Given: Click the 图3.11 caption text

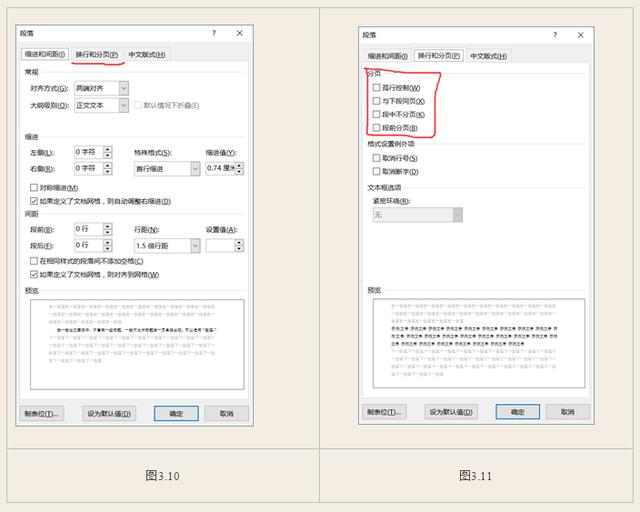Looking at the screenshot, I should tap(476, 476).
